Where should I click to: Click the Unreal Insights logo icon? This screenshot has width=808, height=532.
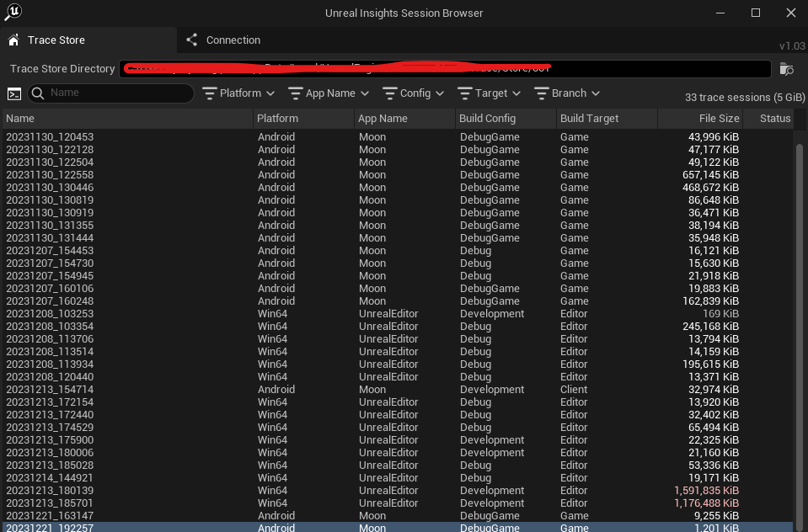coord(13,11)
